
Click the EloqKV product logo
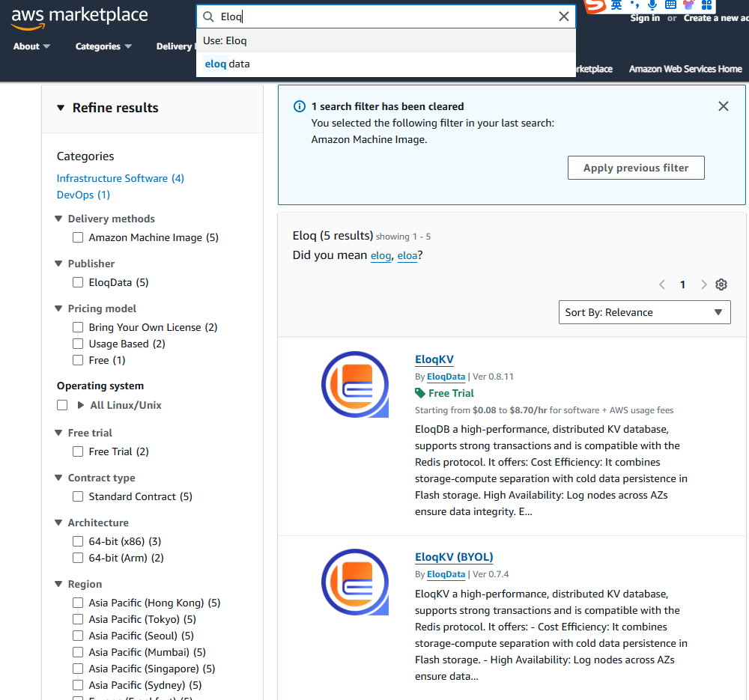pyautogui.click(x=355, y=384)
